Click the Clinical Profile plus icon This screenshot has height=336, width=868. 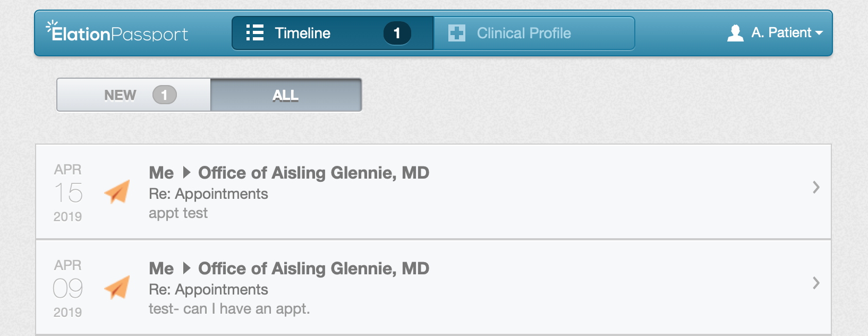point(456,33)
